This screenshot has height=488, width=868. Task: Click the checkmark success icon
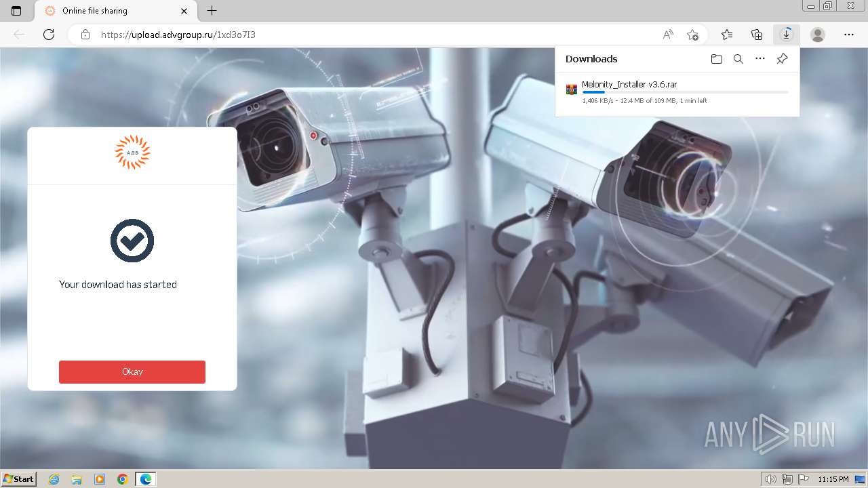132,241
